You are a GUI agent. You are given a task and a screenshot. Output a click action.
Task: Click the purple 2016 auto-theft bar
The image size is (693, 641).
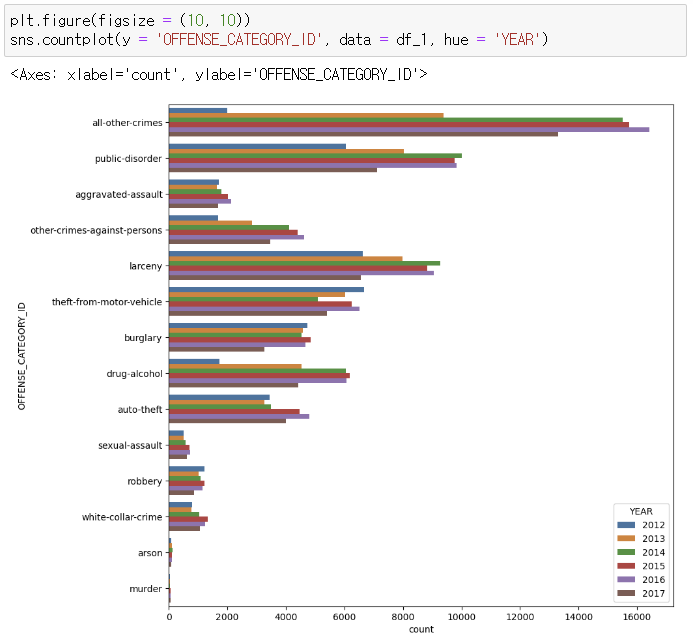pos(239,416)
